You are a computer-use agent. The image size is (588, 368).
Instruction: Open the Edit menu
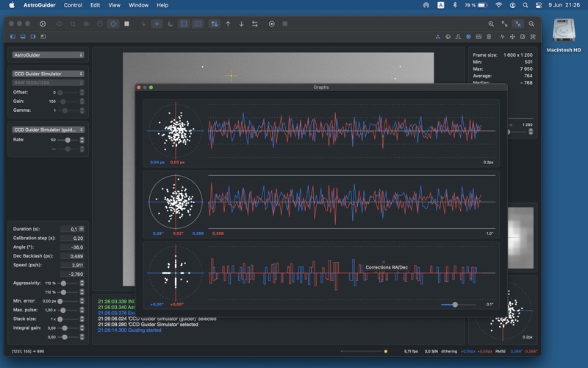point(96,5)
